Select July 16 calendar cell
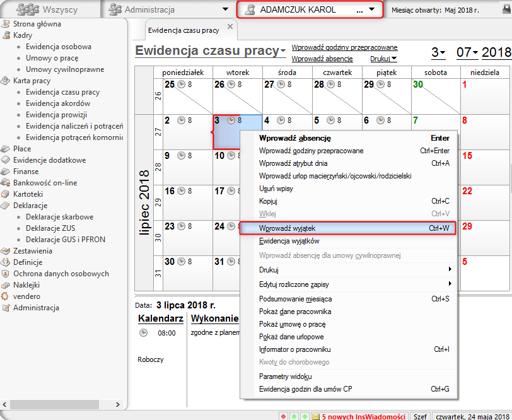This screenshot has height=420, width=512. point(188,202)
